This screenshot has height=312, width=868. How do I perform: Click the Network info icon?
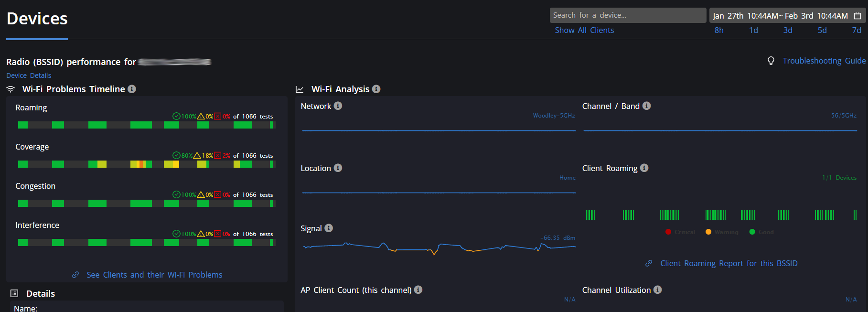point(338,106)
